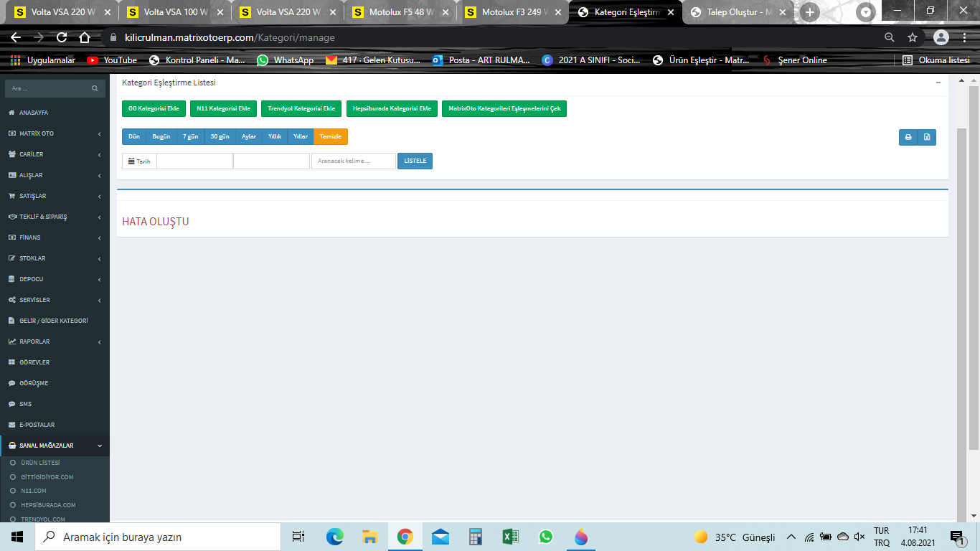The image size is (980, 551).
Task: Click the export file icon button
Action: pyautogui.click(x=927, y=137)
